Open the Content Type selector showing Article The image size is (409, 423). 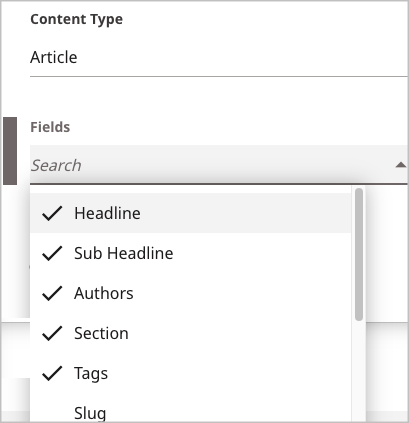pos(219,57)
